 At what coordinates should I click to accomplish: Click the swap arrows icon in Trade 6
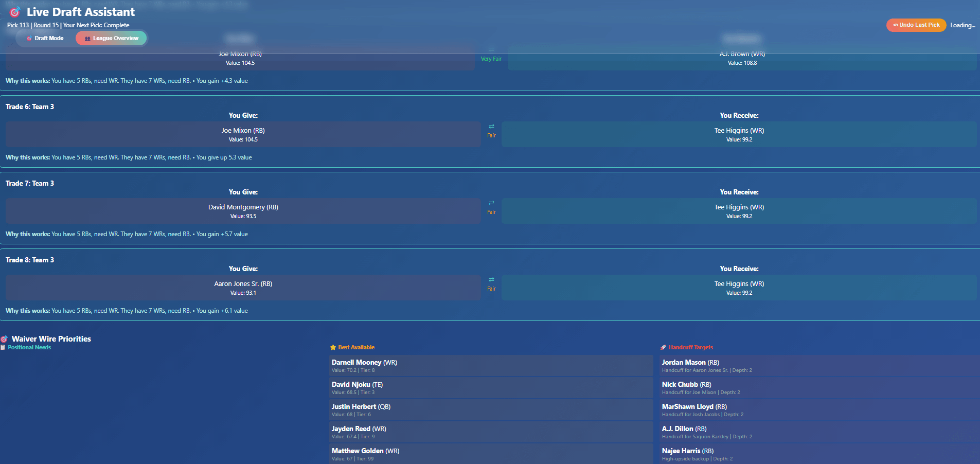[x=491, y=127]
